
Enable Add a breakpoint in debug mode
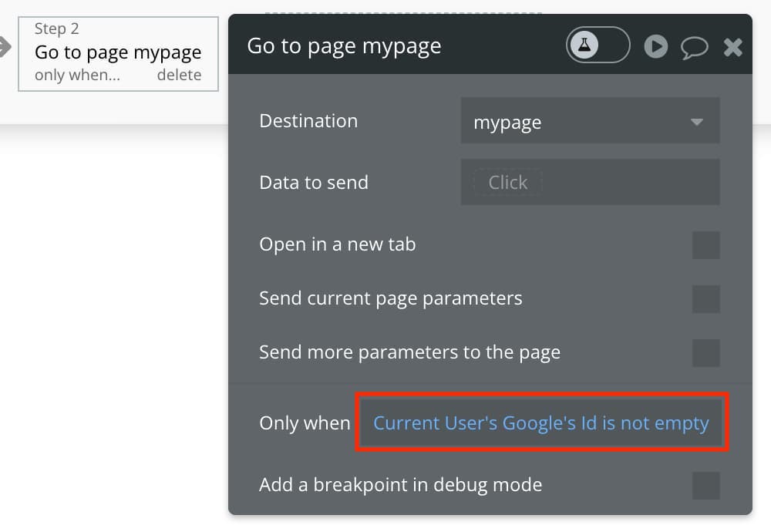[x=706, y=485]
